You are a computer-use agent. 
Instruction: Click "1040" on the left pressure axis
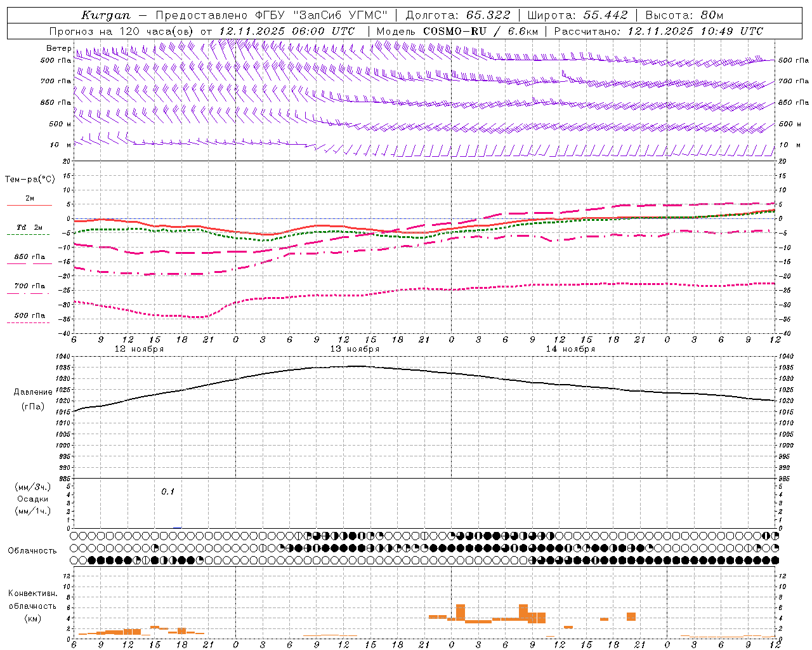(62, 357)
